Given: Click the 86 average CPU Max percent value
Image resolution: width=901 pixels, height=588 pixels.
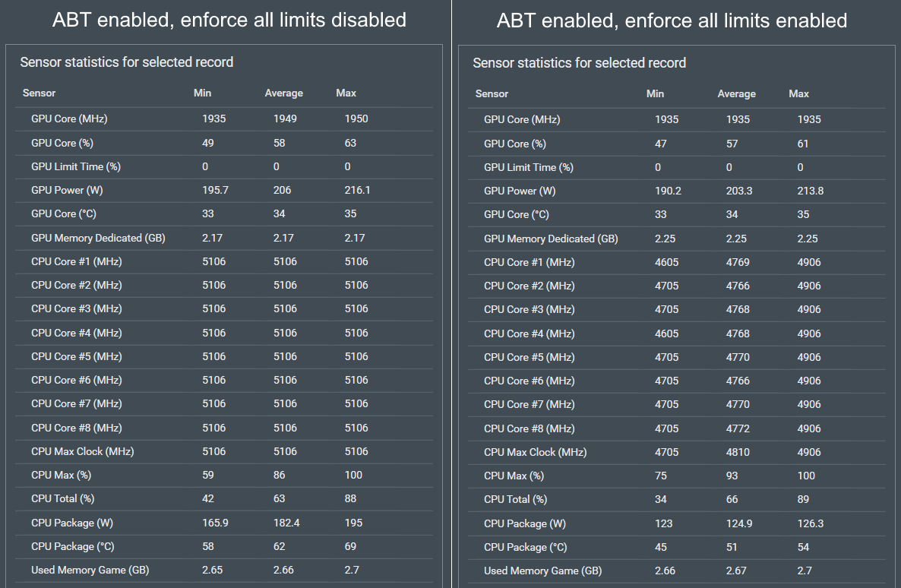Looking at the screenshot, I should pyautogui.click(x=280, y=475).
